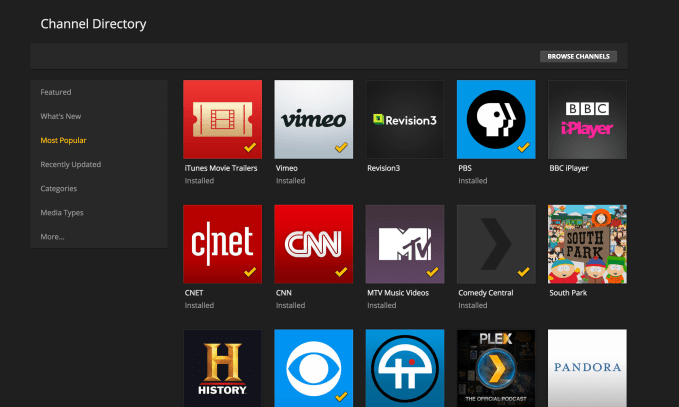Click the CNET name label
The width and height of the screenshot is (679, 407).
click(x=194, y=293)
